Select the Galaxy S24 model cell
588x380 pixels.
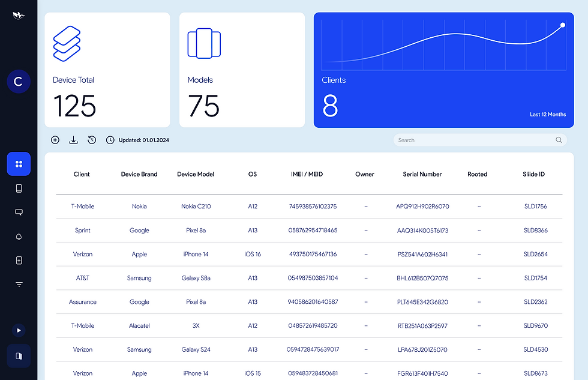(196, 349)
